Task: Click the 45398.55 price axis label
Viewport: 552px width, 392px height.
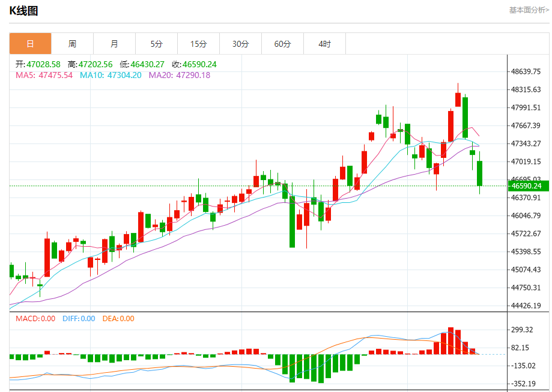Action: pyautogui.click(x=526, y=252)
